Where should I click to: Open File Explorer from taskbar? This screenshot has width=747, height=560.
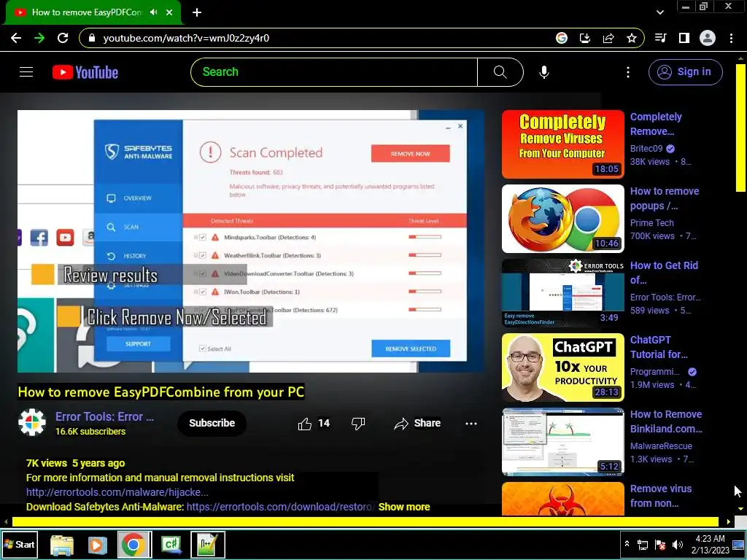63,545
